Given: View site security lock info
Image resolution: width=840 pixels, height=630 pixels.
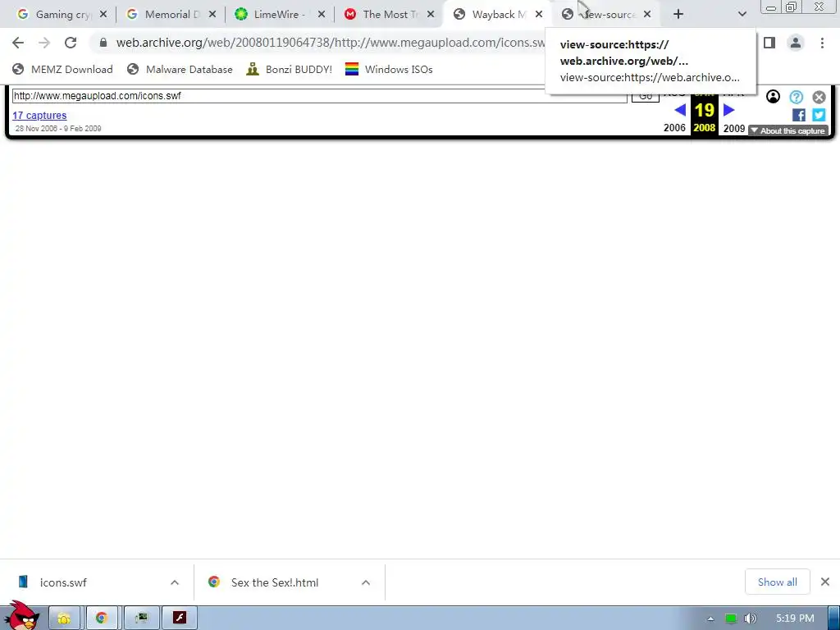Looking at the screenshot, I should click(x=103, y=43).
